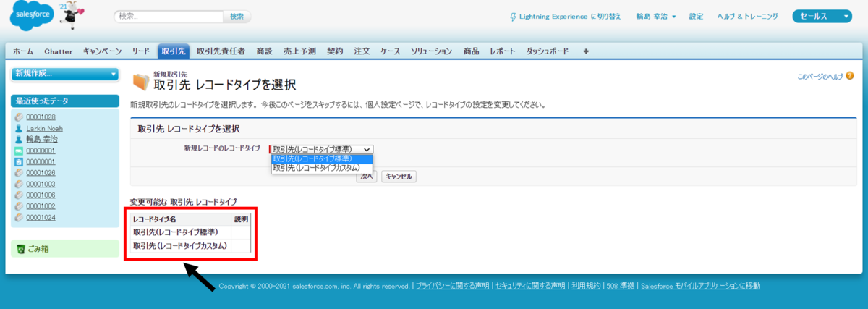Switch to the 商談 tab
Image resolution: width=868 pixels, height=309 pixels.
tap(264, 51)
